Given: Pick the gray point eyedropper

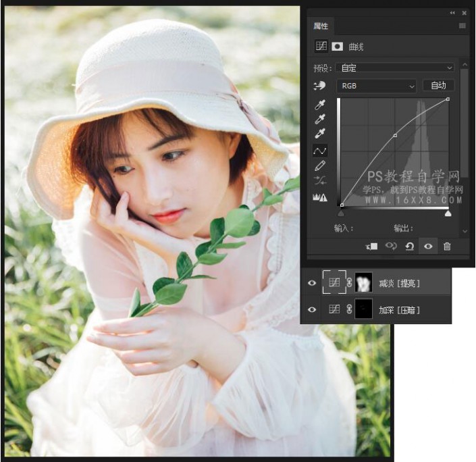Looking at the screenshot, I should [320, 119].
